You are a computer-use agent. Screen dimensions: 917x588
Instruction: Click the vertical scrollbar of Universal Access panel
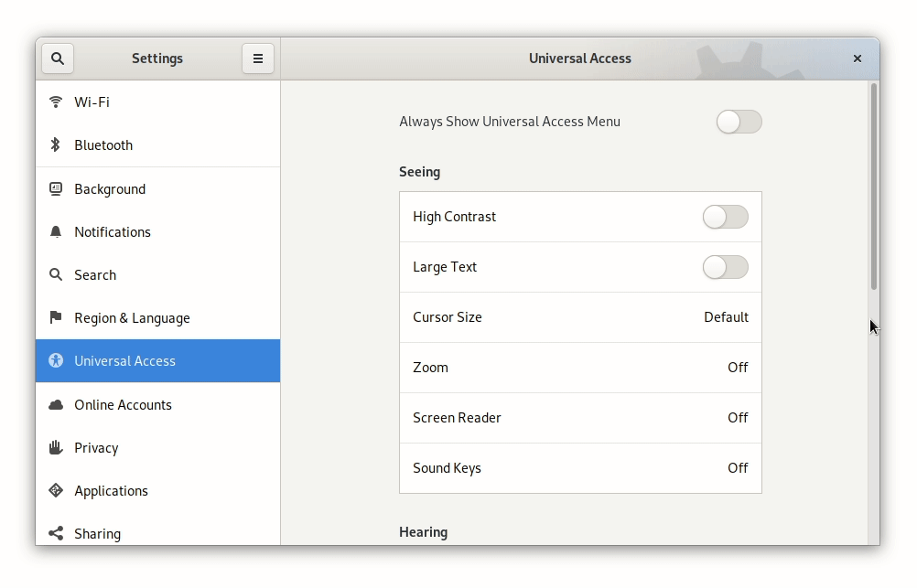coord(874,187)
